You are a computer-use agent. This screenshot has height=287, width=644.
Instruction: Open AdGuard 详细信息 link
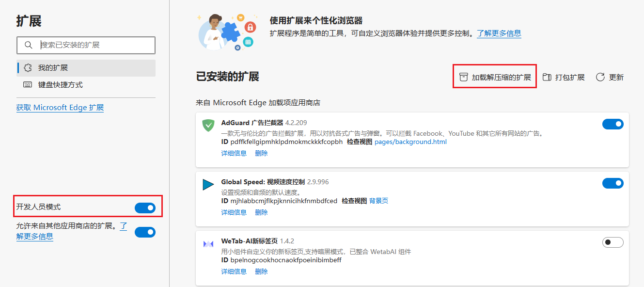(x=234, y=153)
